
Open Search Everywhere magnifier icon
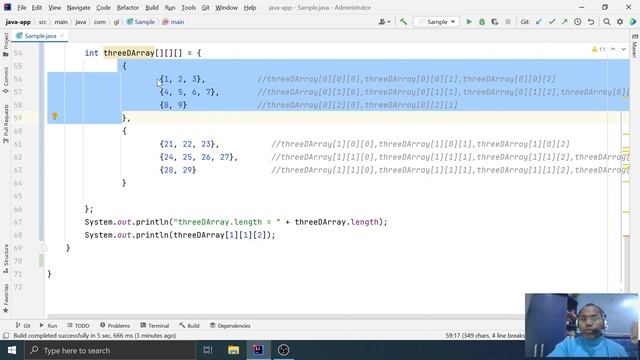[x=607, y=22]
